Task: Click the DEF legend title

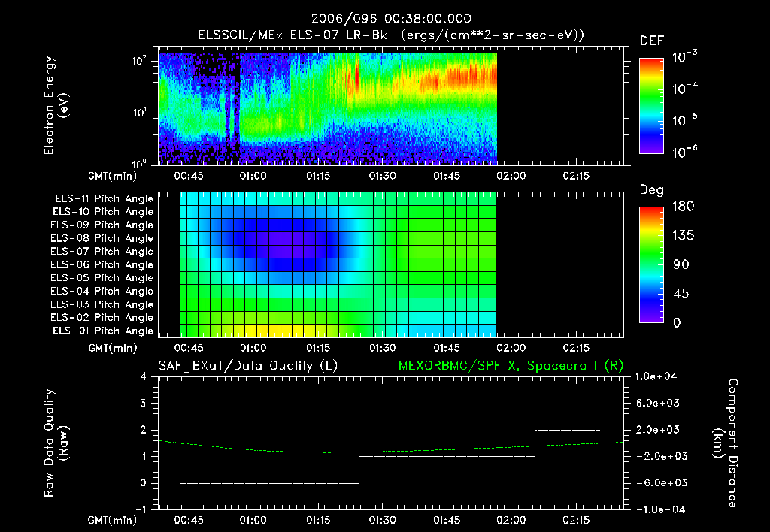Action: pyautogui.click(x=652, y=41)
